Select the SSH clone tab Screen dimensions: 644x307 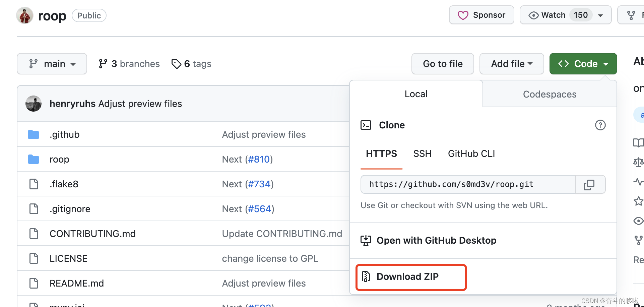(422, 154)
